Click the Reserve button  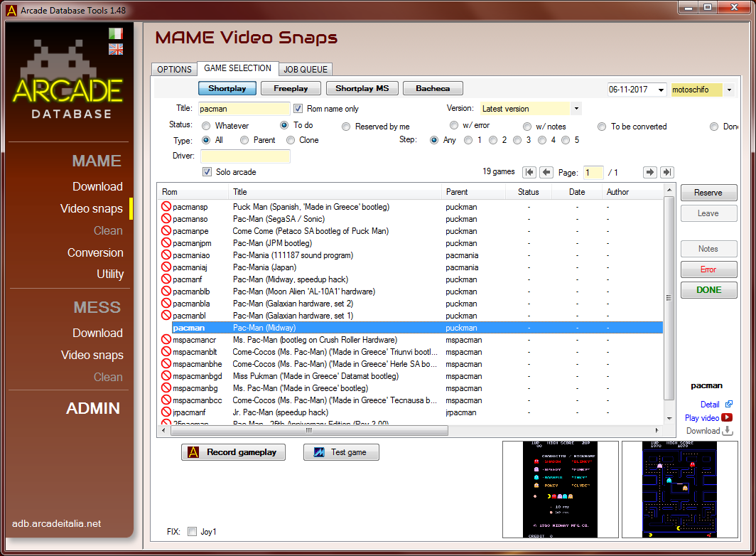pos(709,193)
